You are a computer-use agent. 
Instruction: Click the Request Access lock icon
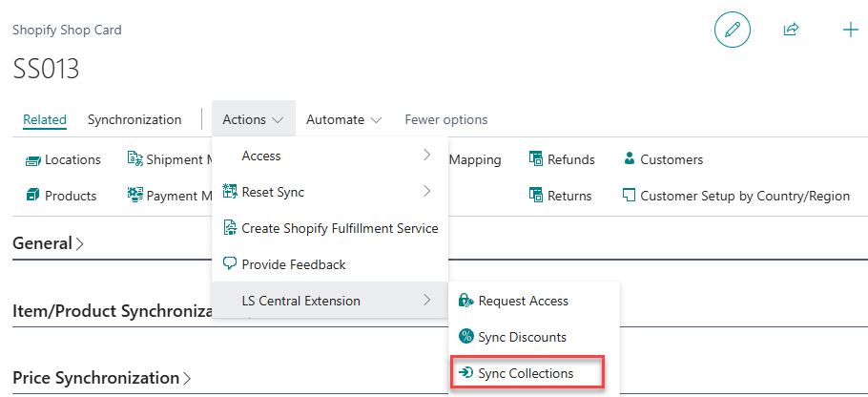466,301
